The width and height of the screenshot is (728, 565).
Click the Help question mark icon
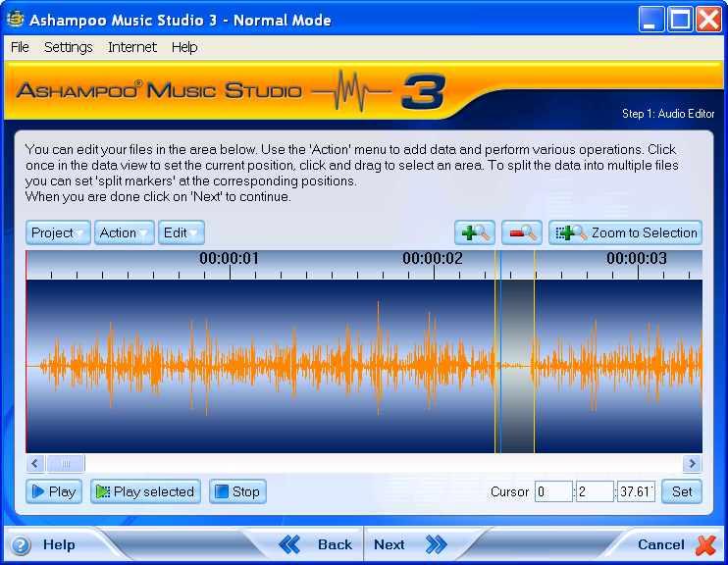click(21, 545)
